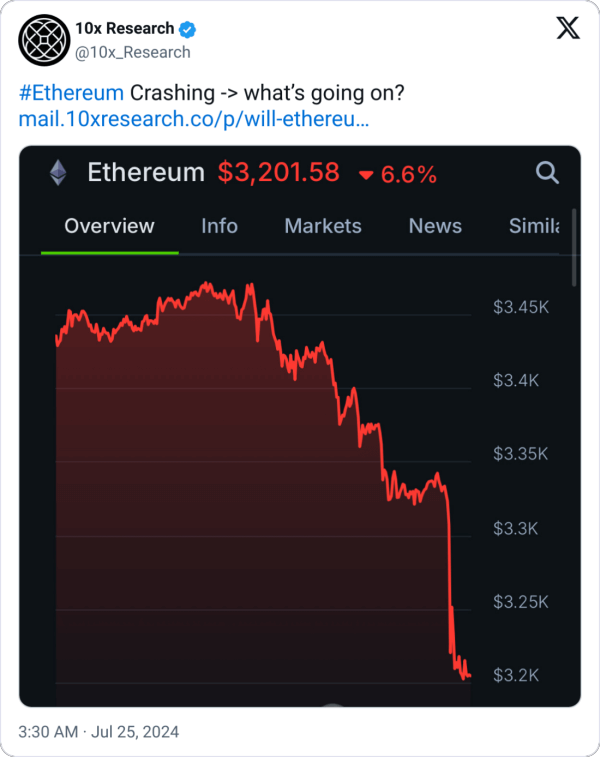Open the partially visible Similar tab

point(533,226)
